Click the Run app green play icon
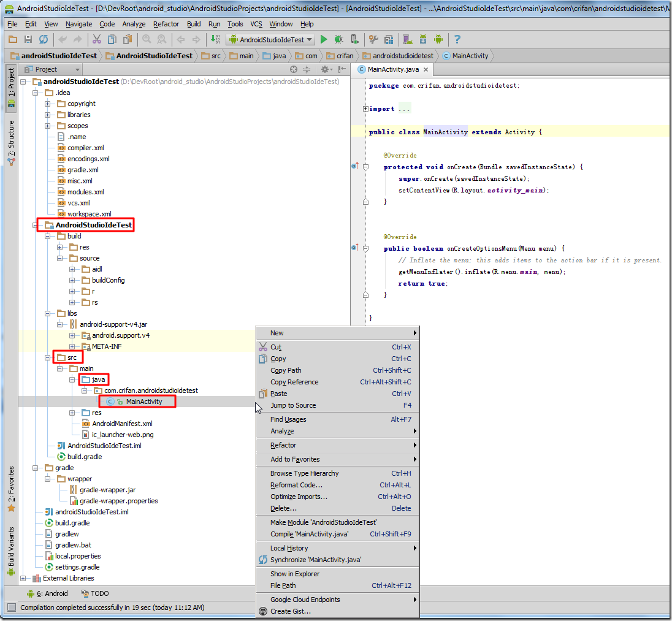This screenshot has height=621, width=672. 324,39
